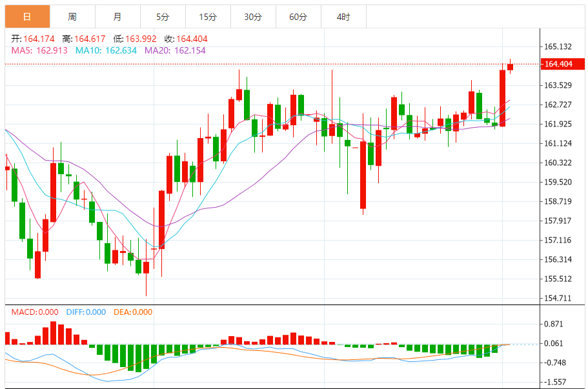Click the MA20: 162.154 indicator label
Screen dimensions: 588x389
175,50
